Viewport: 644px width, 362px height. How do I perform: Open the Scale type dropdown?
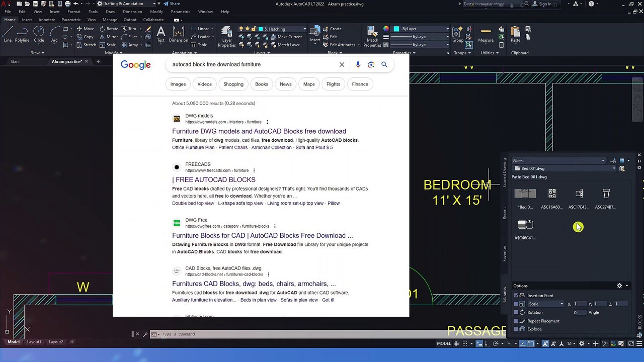coord(545,304)
